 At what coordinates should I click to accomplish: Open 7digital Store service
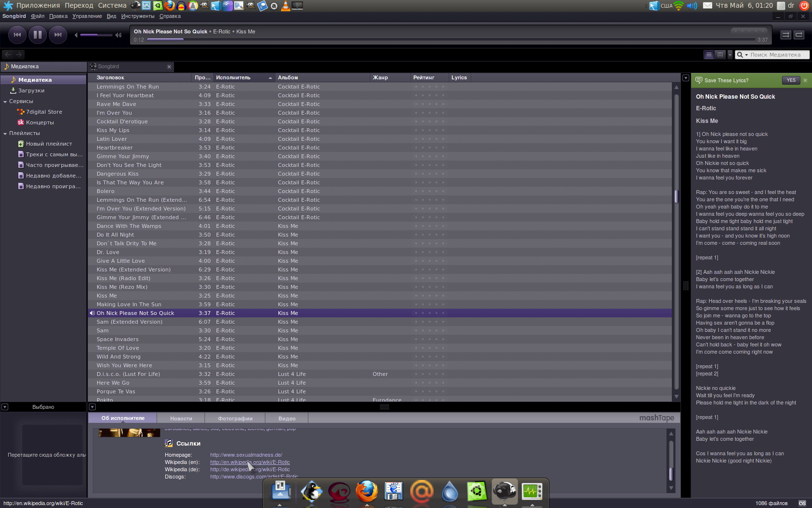tap(43, 112)
